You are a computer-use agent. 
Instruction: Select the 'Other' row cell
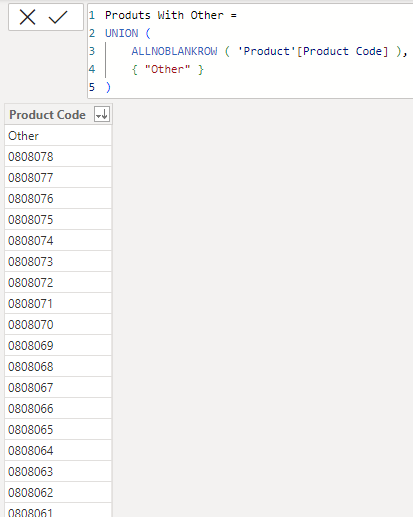pyautogui.click(x=58, y=136)
